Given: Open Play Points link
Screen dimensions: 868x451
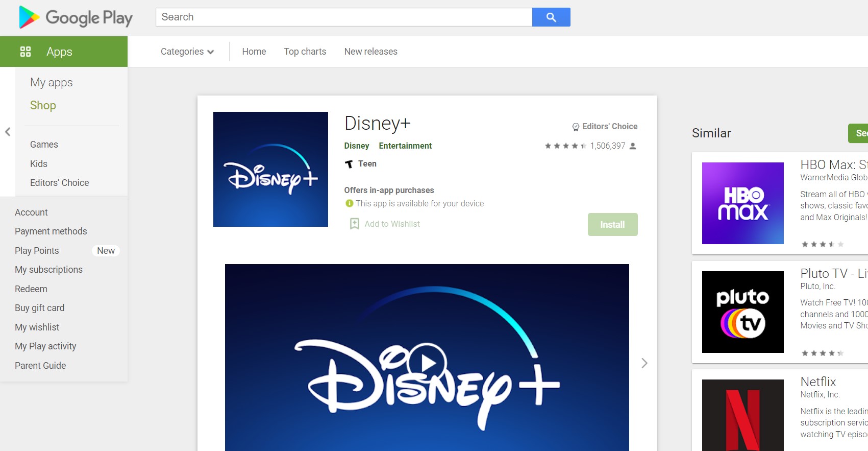Looking at the screenshot, I should point(37,251).
